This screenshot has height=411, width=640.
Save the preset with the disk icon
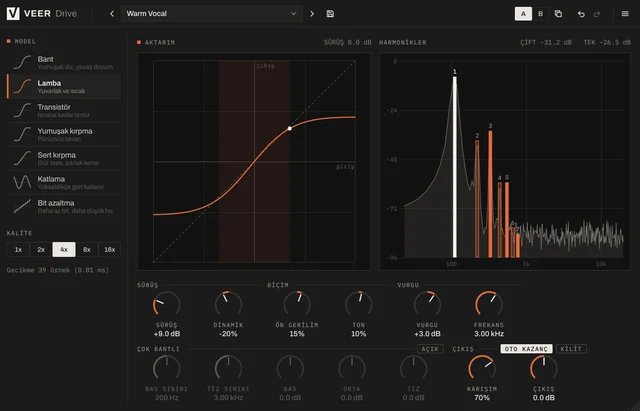coord(330,13)
